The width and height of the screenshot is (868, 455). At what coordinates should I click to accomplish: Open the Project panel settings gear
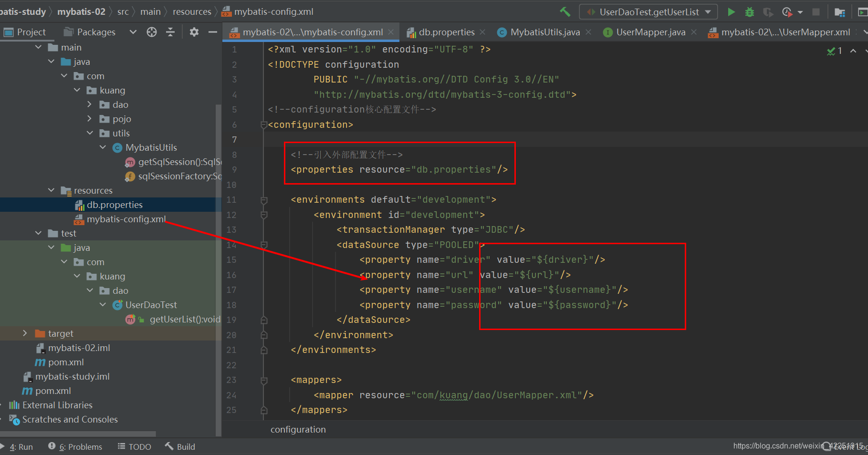[194, 32]
